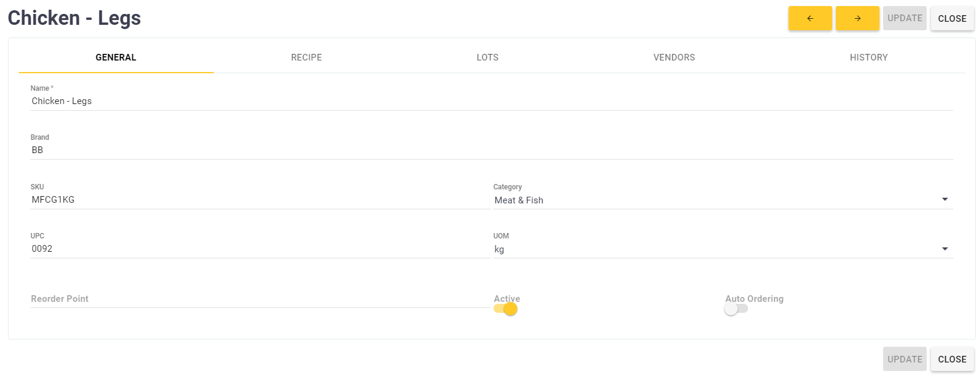The width and height of the screenshot is (980, 377).
Task: Switch to the Recipe tab
Action: (x=306, y=57)
